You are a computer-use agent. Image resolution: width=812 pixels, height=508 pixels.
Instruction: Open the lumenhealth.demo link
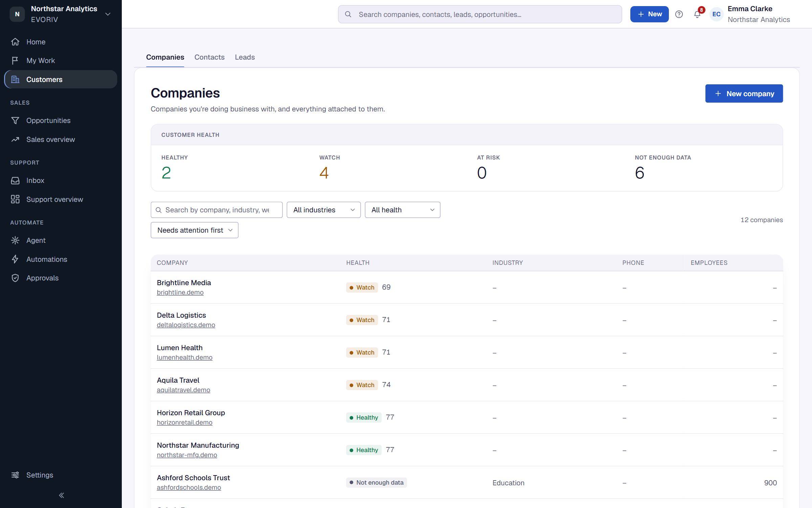(x=184, y=357)
